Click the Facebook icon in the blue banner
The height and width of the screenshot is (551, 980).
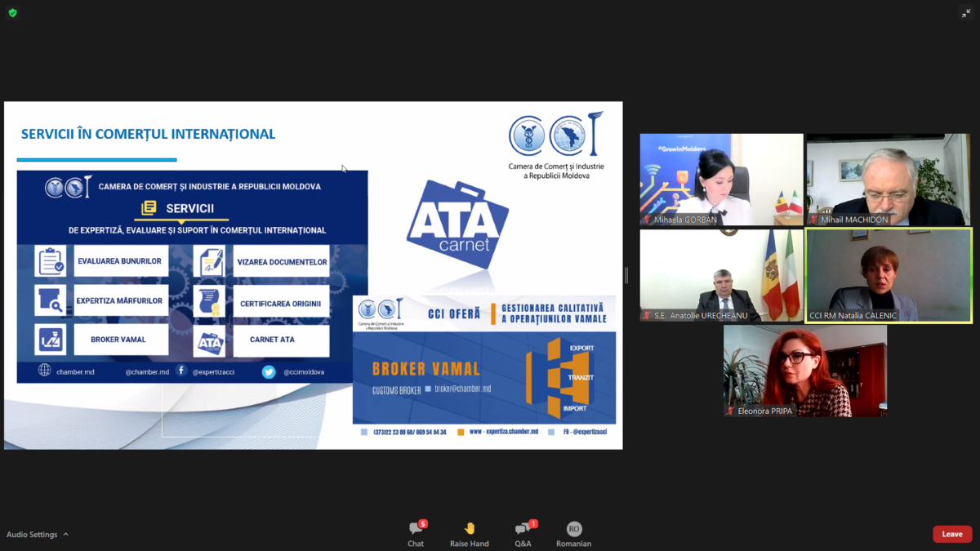pos(181,371)
